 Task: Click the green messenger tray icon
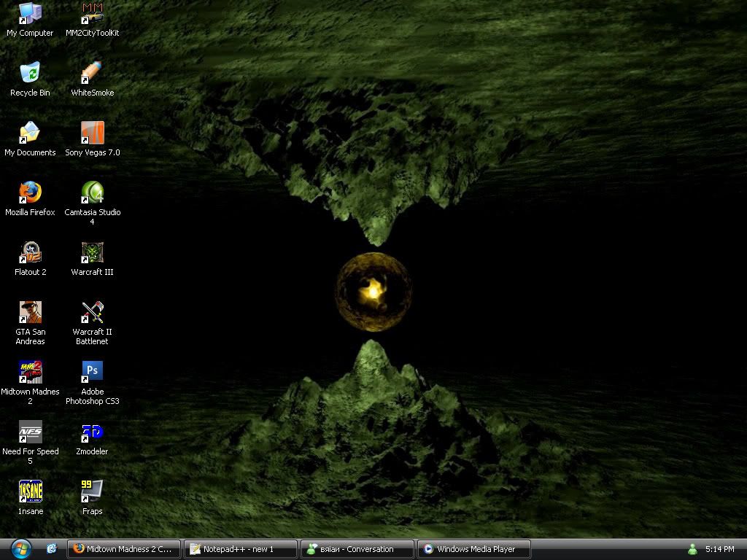point(692,549)
